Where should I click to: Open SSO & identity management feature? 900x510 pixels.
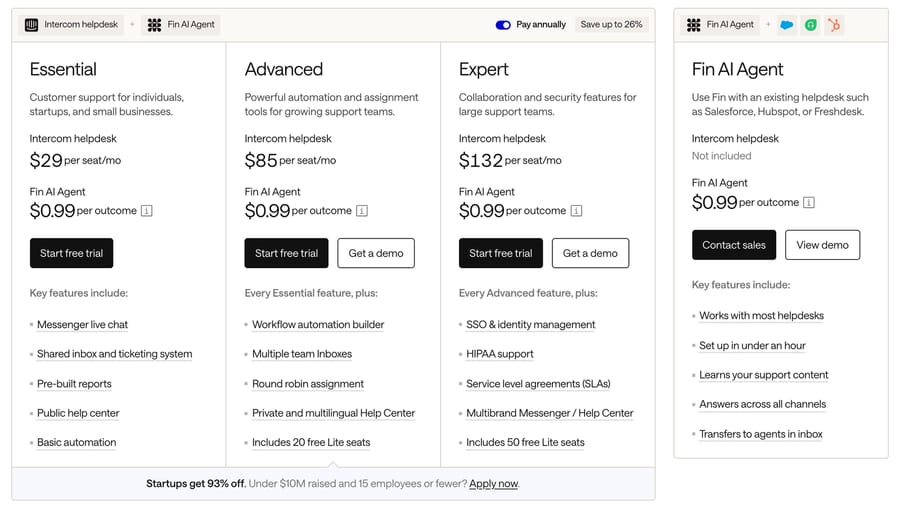[531, 325]
